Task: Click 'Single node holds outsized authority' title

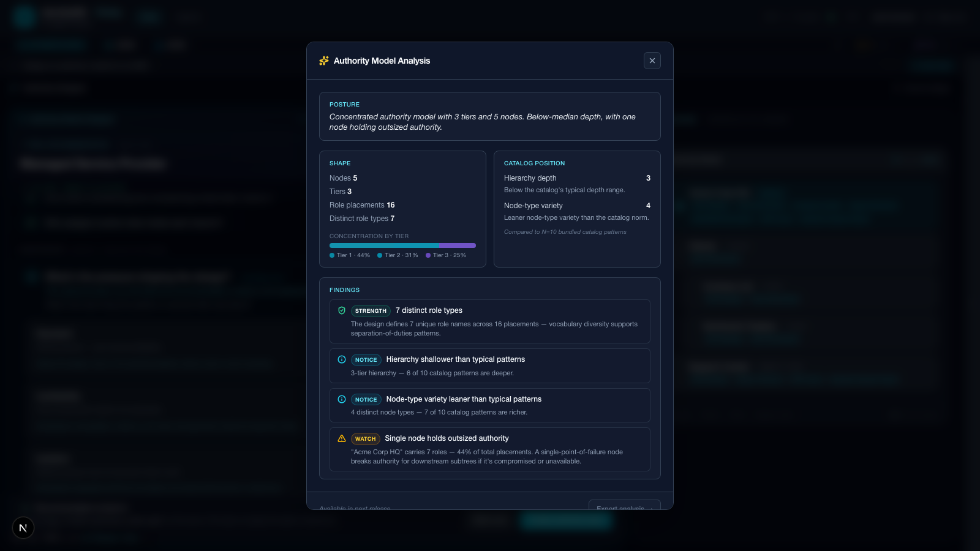Action: 447,438
